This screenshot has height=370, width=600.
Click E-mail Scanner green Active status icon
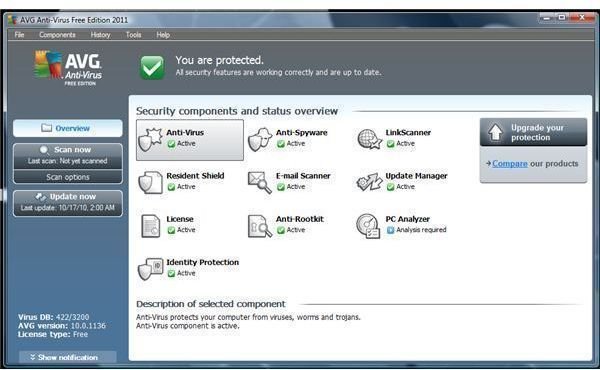coord(281,187)
